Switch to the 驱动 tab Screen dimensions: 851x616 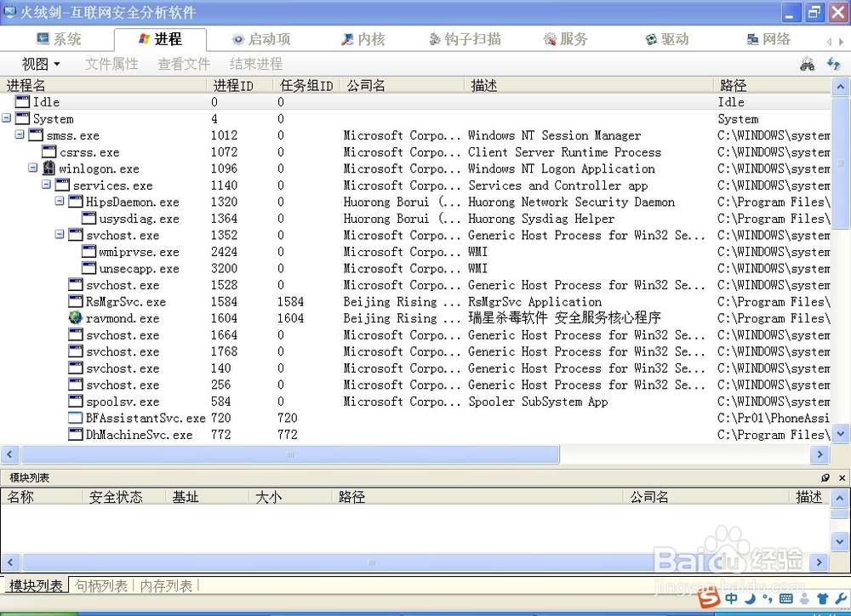667,39
